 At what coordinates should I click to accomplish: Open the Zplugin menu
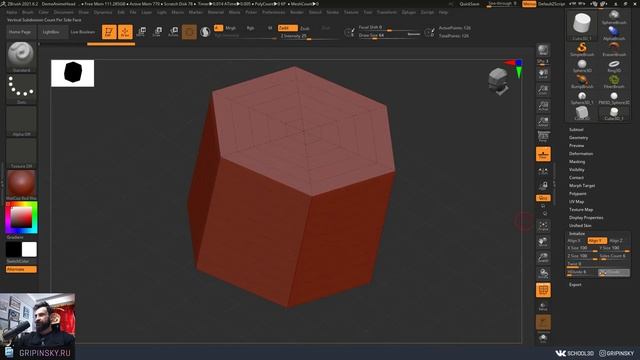point(409,12)
